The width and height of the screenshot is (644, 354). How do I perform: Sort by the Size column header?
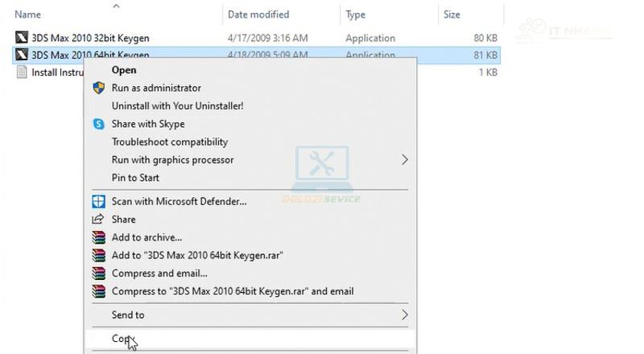tap(452, 14)
